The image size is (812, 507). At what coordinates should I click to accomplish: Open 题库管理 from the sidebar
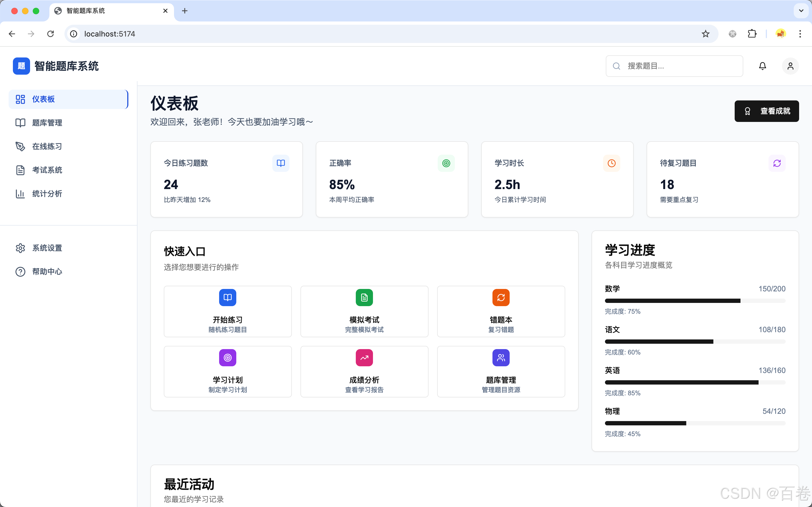tap(47, 123)
